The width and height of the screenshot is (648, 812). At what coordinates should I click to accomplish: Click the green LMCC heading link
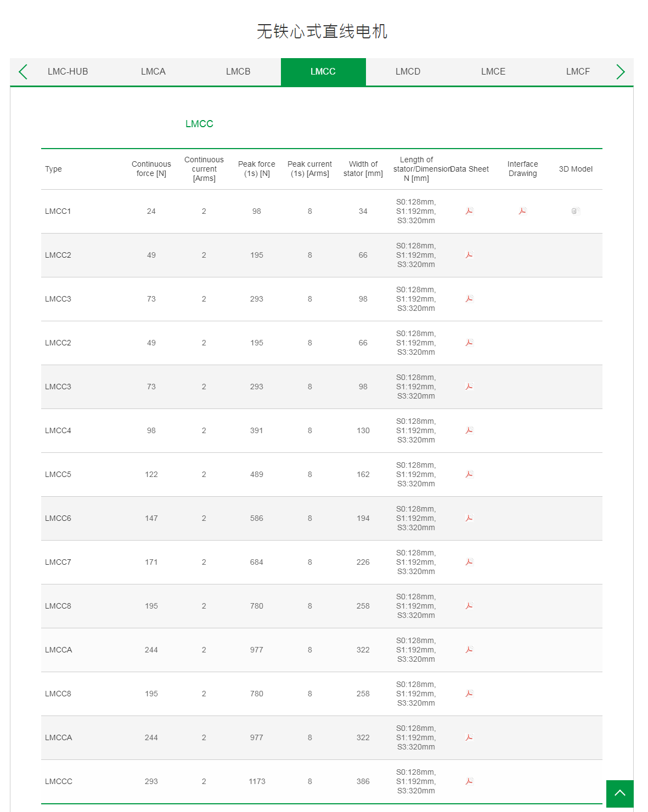coord(199,124)
